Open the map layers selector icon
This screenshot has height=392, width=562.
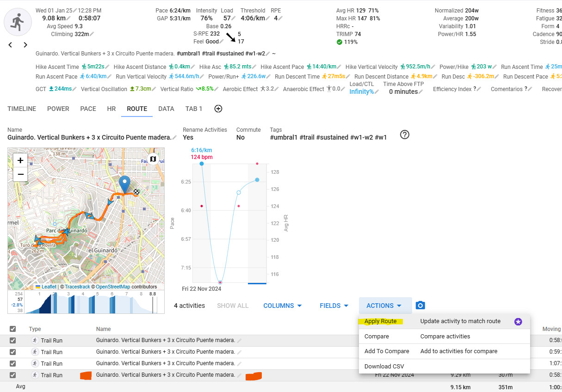(153, 159)
